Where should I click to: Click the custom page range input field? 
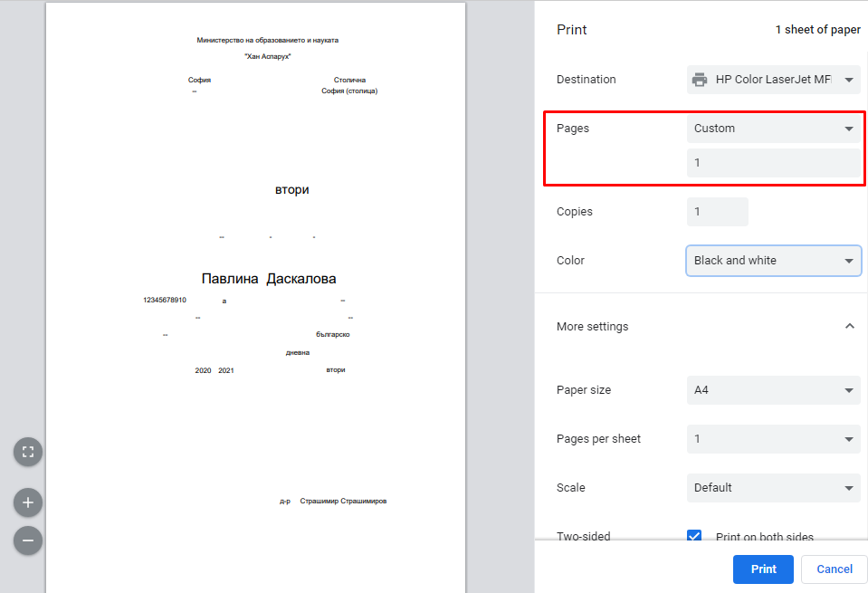coord(773,163)
